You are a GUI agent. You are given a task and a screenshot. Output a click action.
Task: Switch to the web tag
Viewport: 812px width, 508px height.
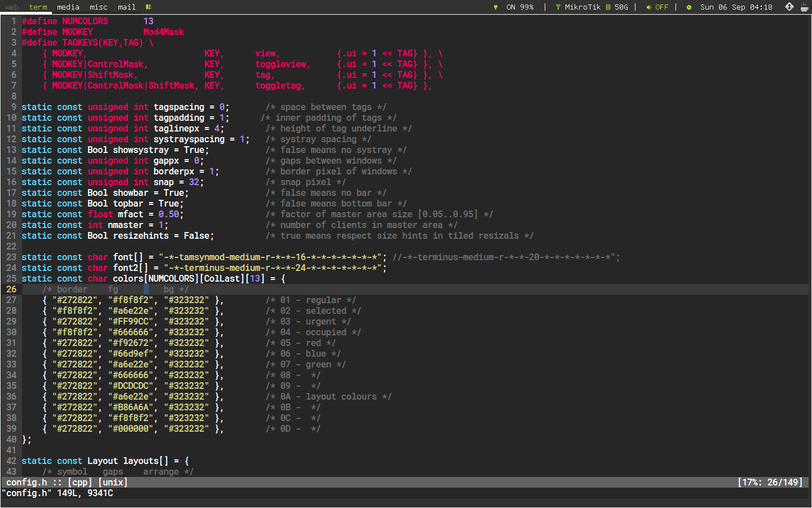coord(12,7)
